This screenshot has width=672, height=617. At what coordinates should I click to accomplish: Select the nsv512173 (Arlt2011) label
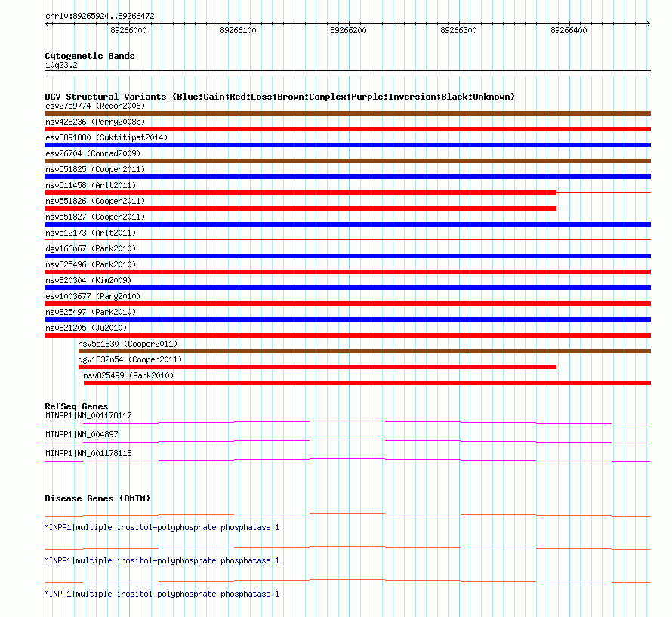(91, 233)
